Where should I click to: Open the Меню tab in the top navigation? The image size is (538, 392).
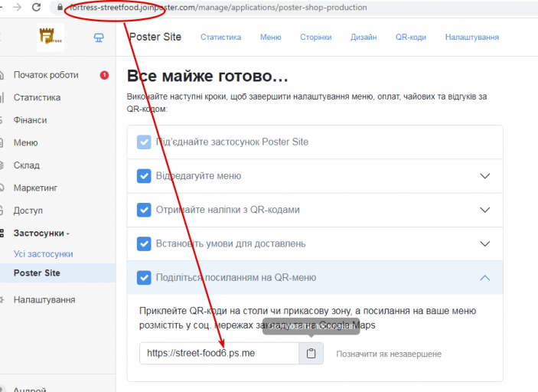(270, 37)
